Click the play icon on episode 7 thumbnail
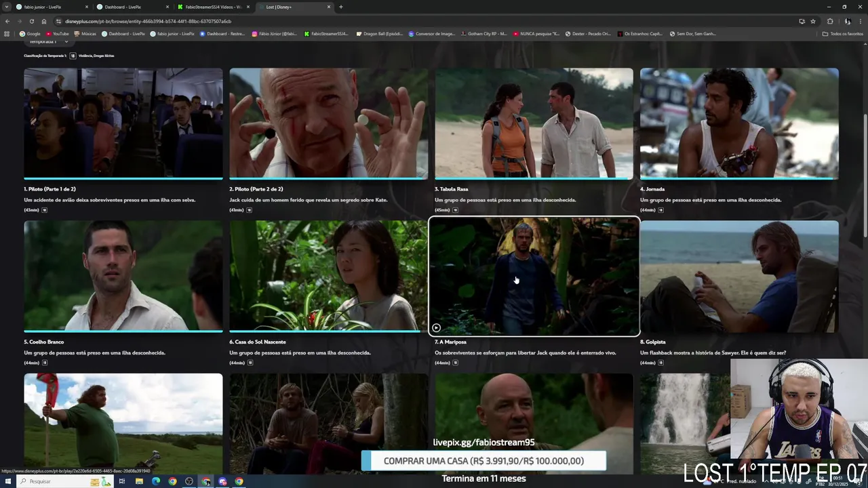868x488 pixels. click(436, 327)
